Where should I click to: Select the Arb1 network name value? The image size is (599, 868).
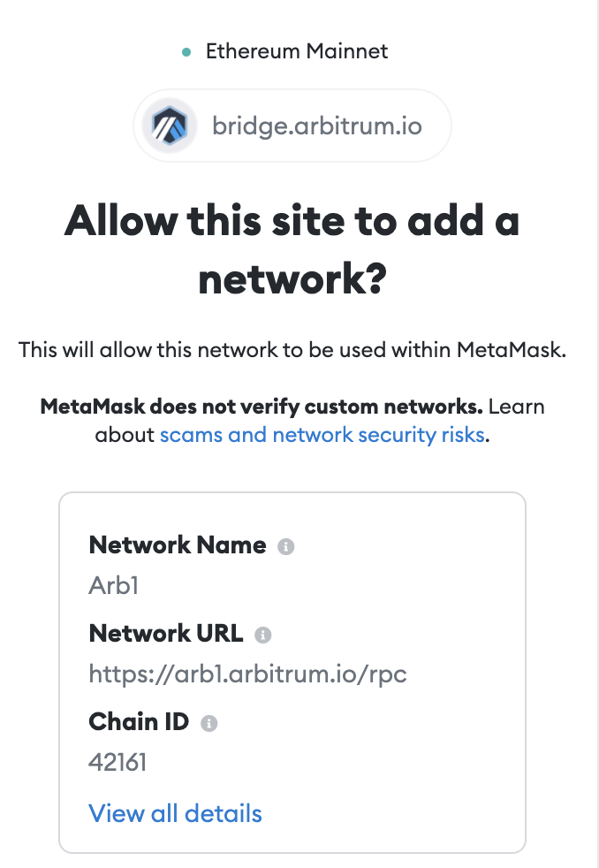[x=115, y=585]
